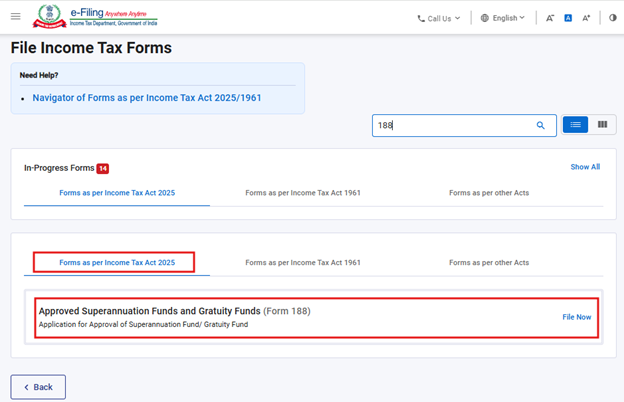Select the default font size icon
624x402 pixels.
click(x=568, y=18)
